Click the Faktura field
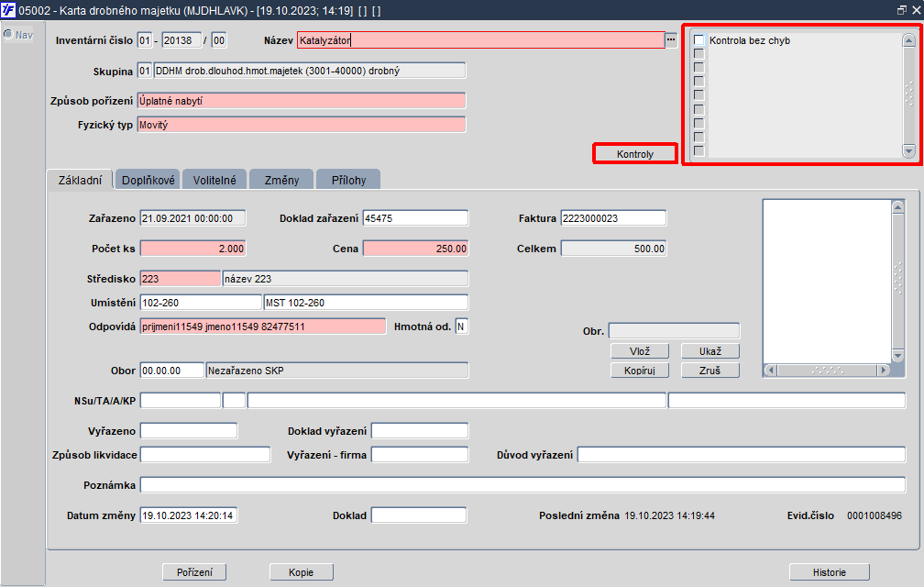The width and height of the screenshot is (924, 587). coord(613,218)
